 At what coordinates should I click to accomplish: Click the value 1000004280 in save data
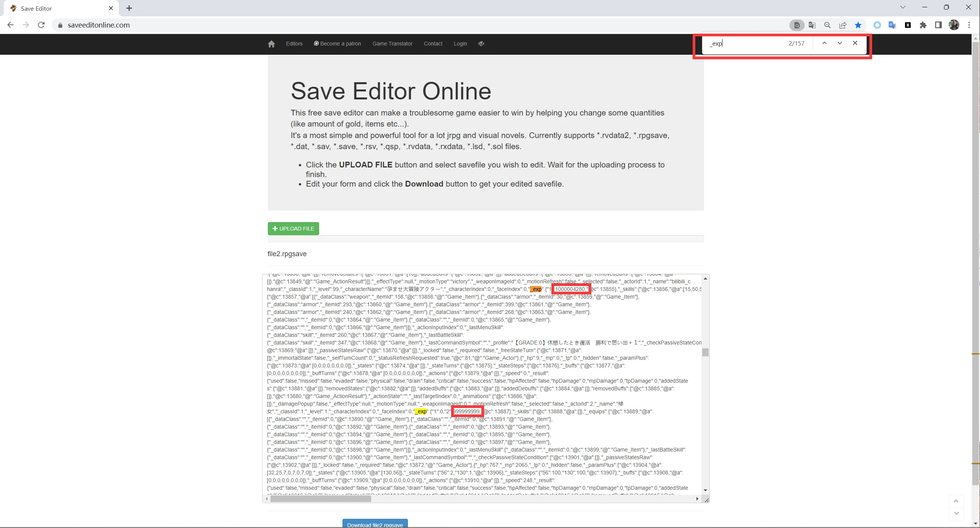(569, 289)
